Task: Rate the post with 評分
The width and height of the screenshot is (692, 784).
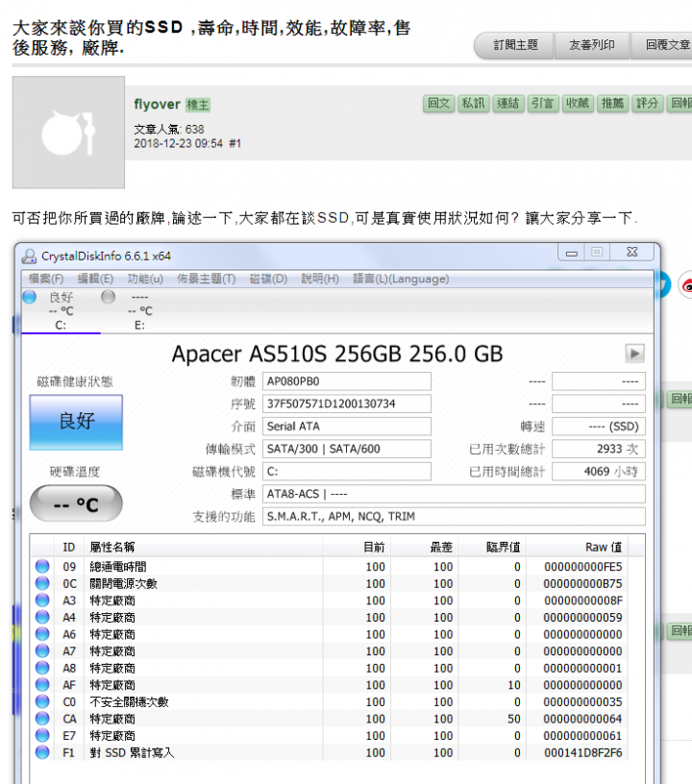Action: pos(647,104)
